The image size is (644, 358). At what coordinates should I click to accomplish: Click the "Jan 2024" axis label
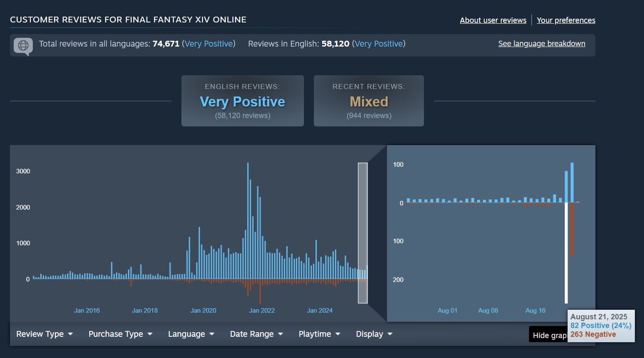(320, 311)
